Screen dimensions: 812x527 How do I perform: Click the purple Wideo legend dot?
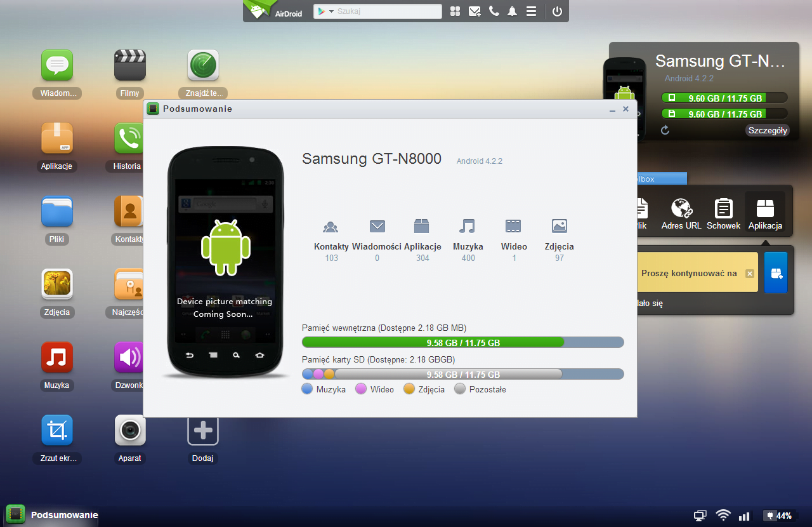[x=361, y=389]
